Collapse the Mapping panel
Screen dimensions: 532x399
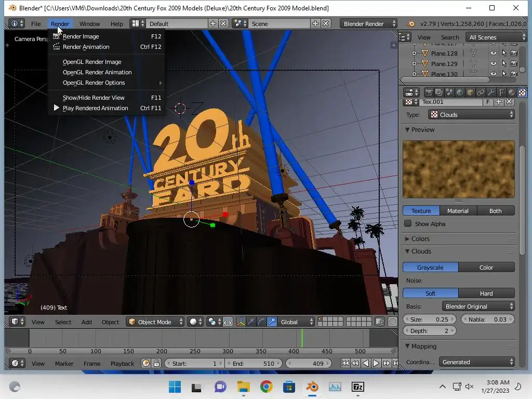[407, 346]
